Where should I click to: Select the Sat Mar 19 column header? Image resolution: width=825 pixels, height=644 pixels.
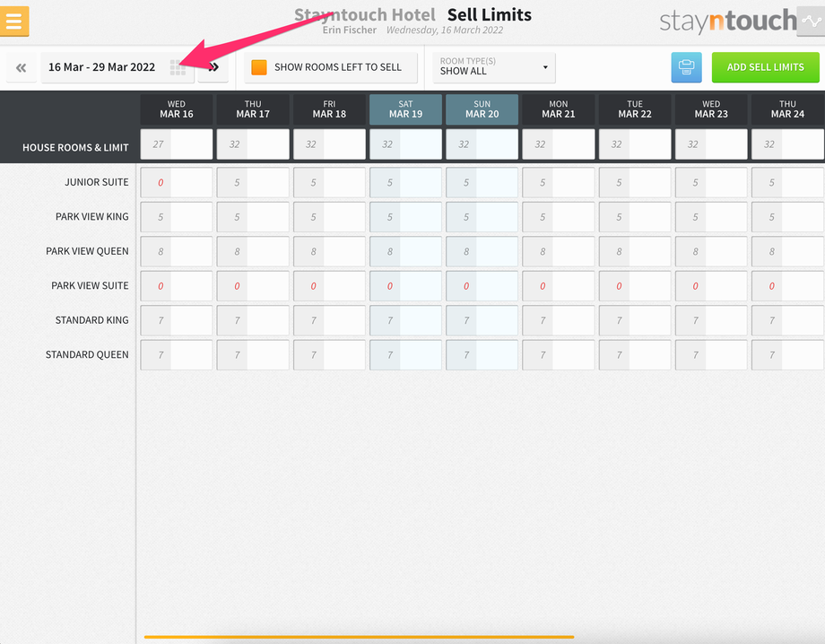[x=405, y=109]
